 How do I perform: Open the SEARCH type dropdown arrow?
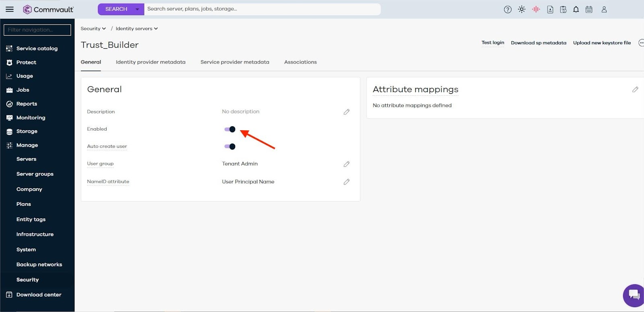(137, 9)
